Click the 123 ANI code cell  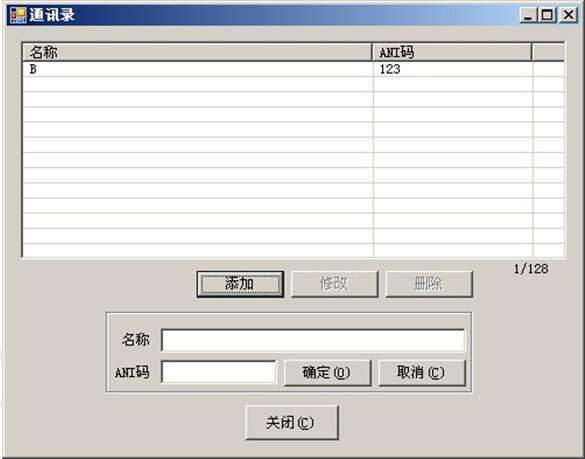click(x=453, y=69)
